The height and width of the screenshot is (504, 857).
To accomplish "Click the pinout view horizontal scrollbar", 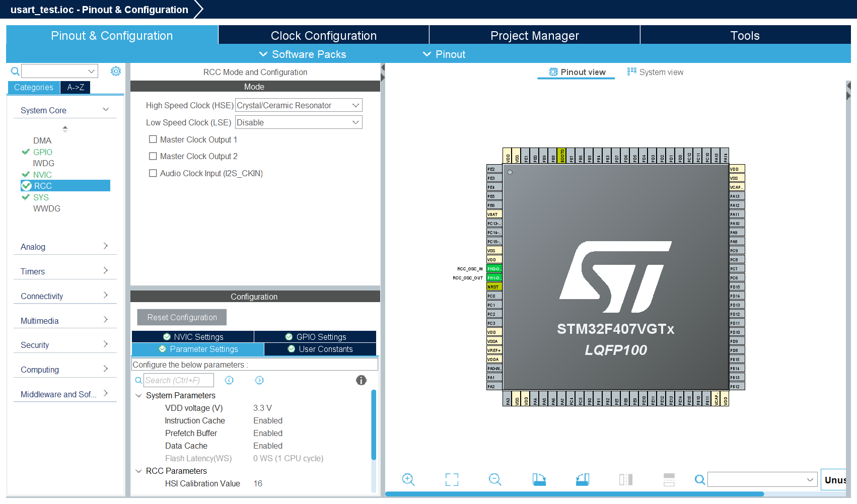I will [575, 494].
